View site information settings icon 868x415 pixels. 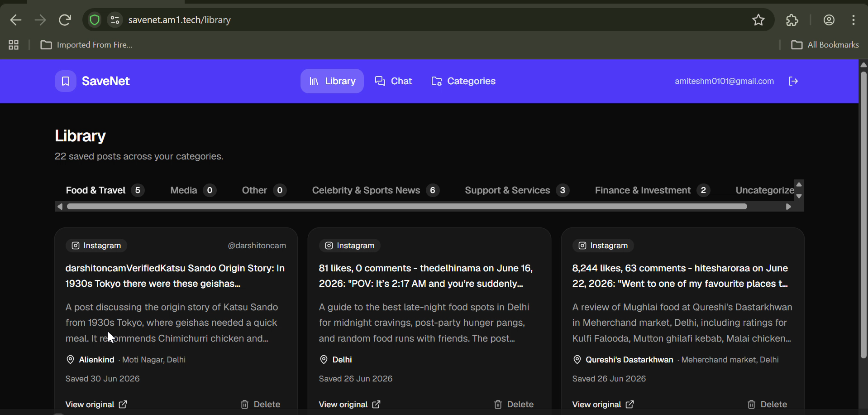(115, 20)
